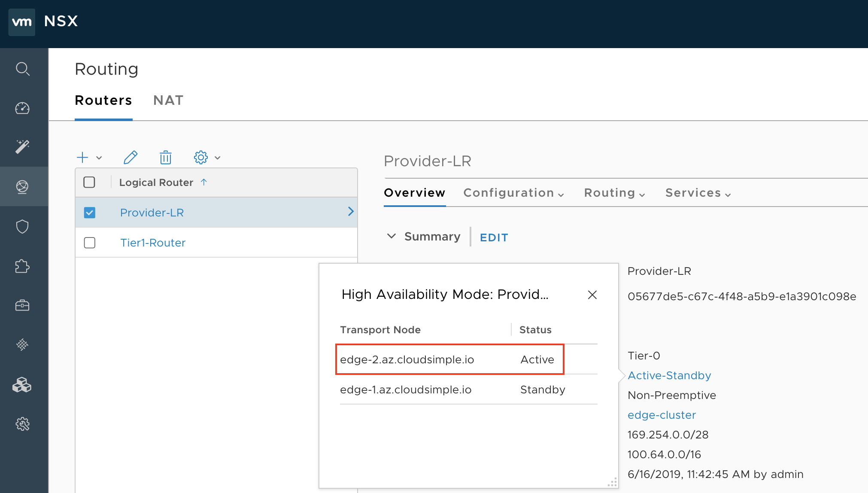Image resolution: width=868 pixels, height=493 pixels.
Task: Open the search icon in sidebar
Action: 22,69
